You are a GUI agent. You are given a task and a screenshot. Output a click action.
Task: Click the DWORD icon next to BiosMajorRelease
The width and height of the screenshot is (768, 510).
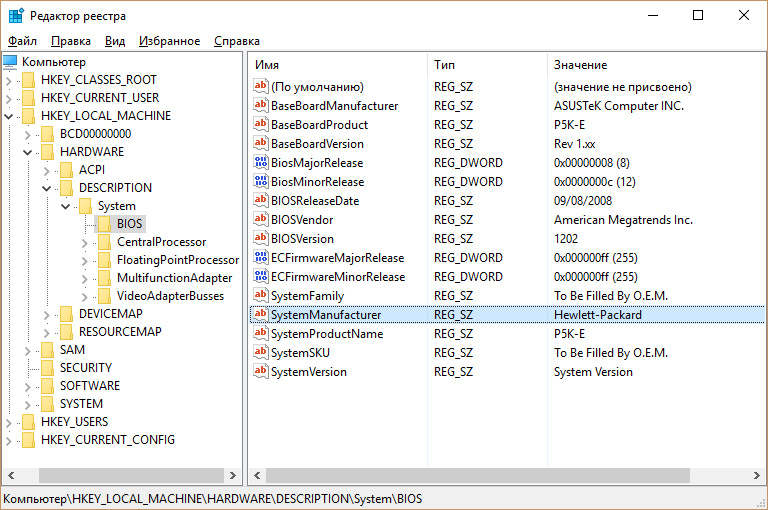[261, 163]
